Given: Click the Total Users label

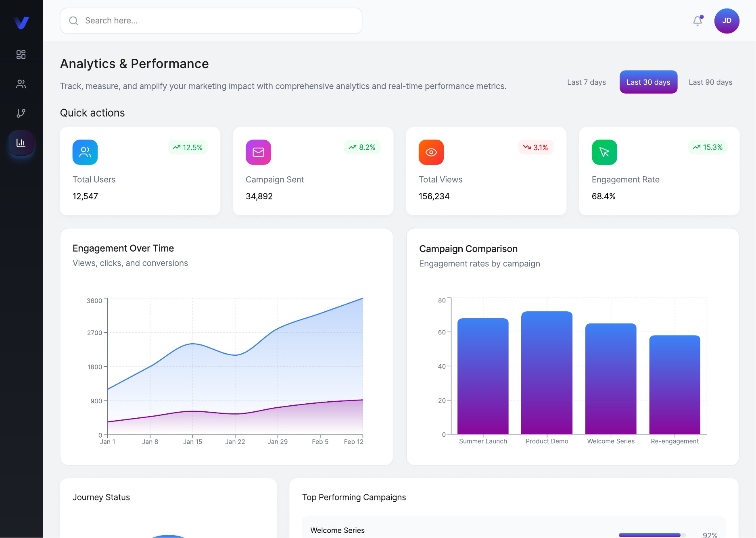Looking at the screenshot, I should (x=94, y=179).
